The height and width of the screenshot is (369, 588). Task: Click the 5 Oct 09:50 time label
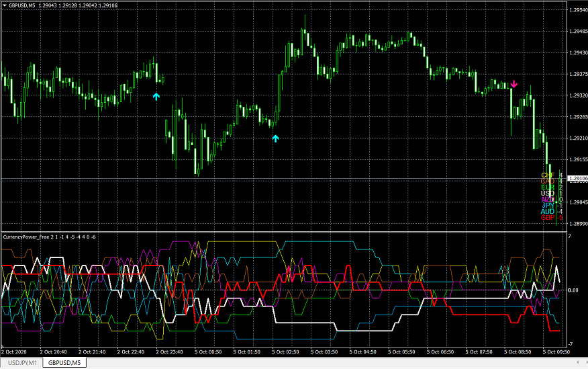(556, 352)
